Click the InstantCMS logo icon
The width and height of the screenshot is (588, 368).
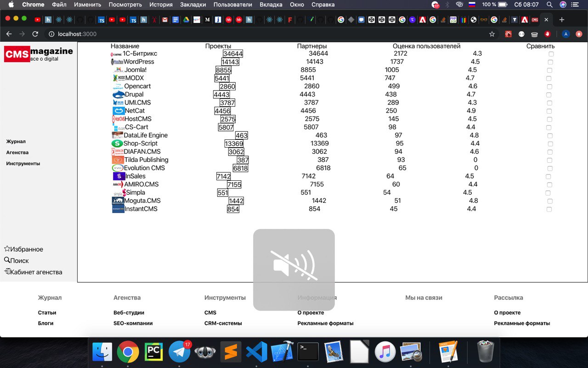click(x=118, y=209)
